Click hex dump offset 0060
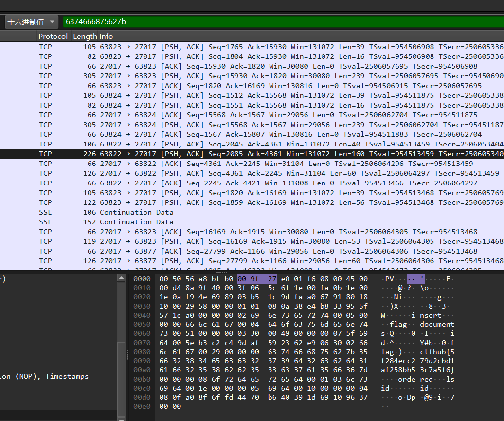Screen dimensions: 504x421 (x=142, y=333)
